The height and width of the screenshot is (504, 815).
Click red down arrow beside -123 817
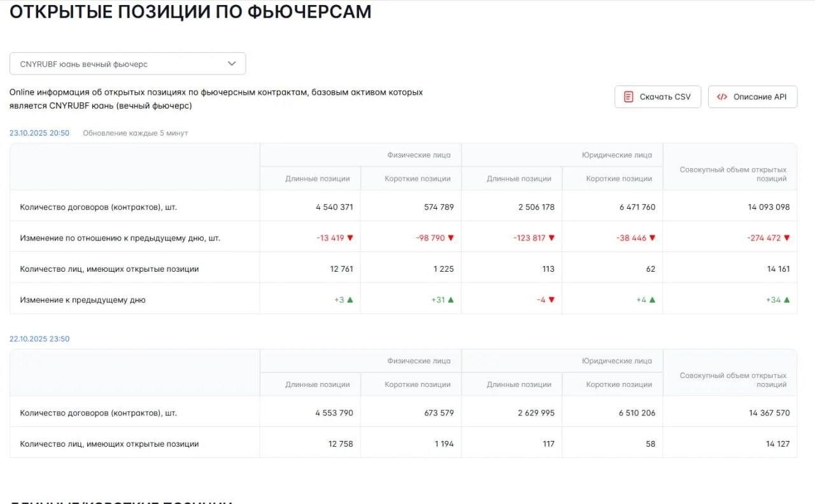pyautogui.click(x=551, y=238)
